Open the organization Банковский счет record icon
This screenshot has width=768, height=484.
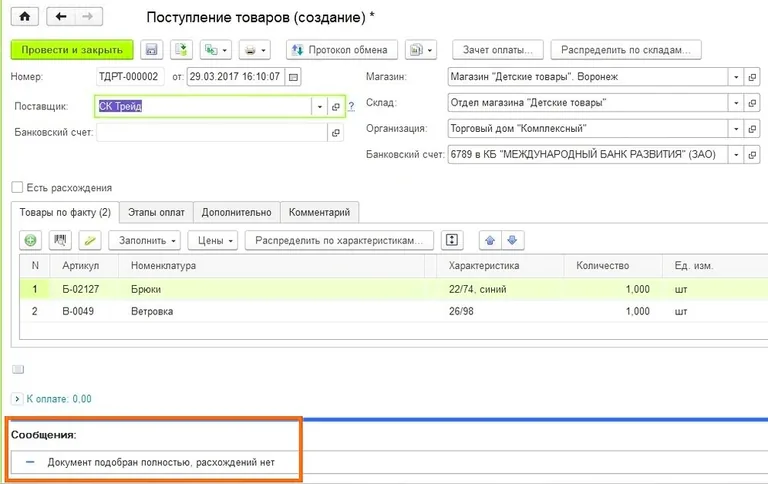tap(752, 155)
